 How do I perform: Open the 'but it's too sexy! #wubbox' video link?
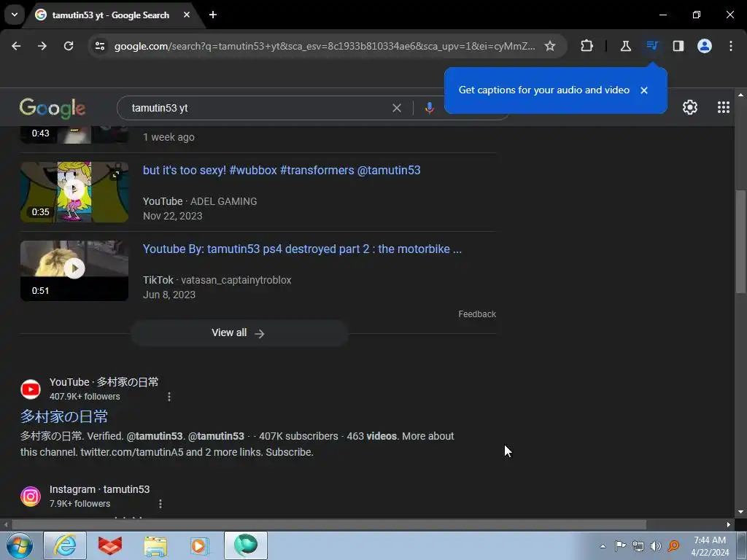click(x=282, y=170)
